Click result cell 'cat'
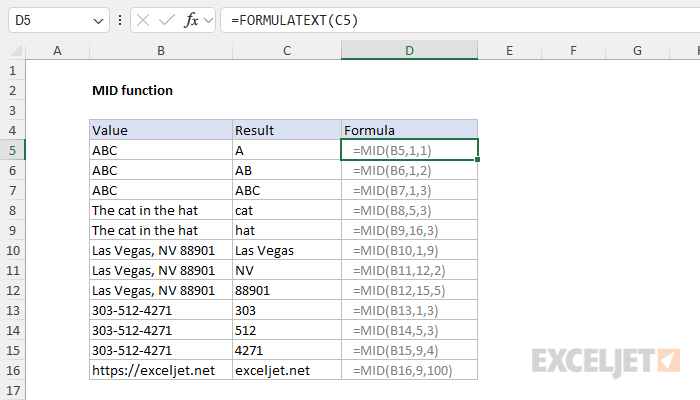Screen dimensions: 700x400 (x=287, y=210)
